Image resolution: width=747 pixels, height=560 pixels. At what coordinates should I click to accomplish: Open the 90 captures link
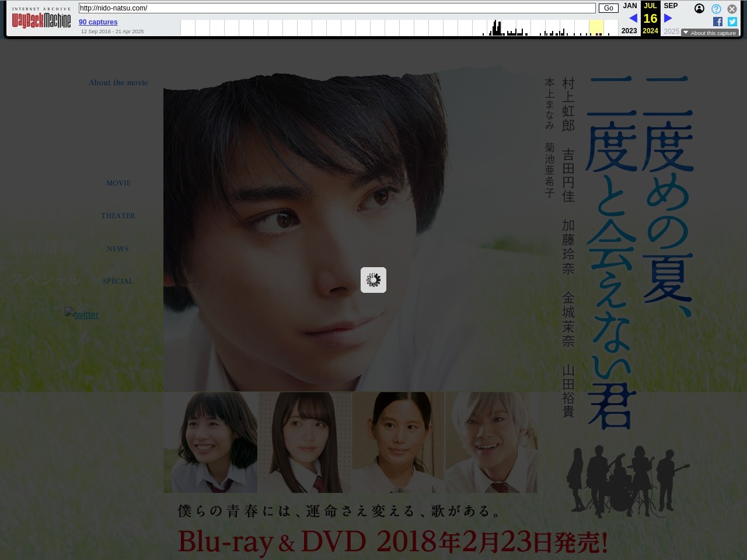pos(98,22)
